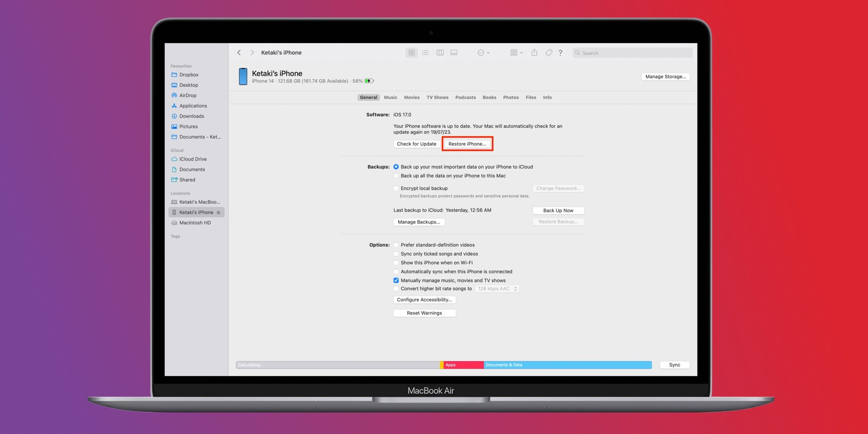This screenshot has width=868, height=434.
Task: Tick Automatically sync when iPhone connected
Action: (396, 272)
